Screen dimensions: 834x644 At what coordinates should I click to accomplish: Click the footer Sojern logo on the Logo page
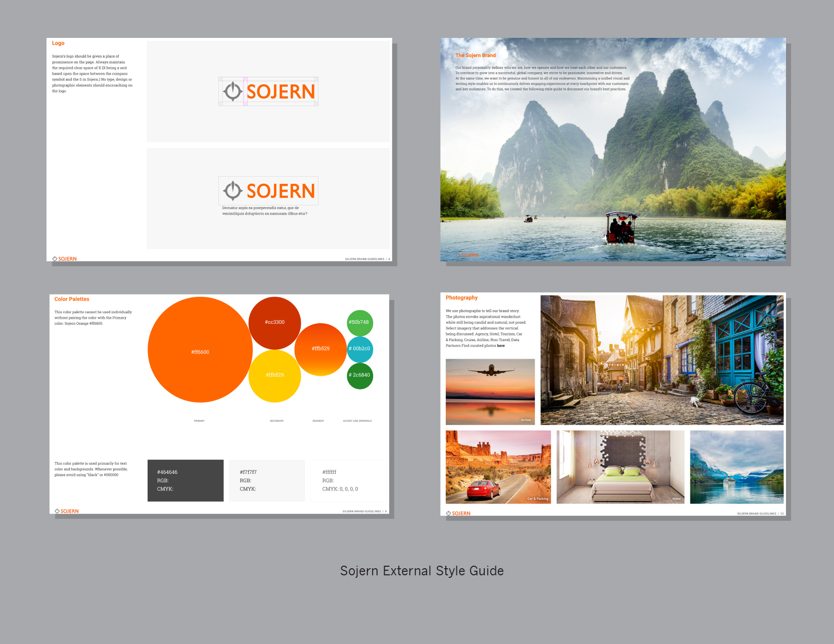click(x=65, y=259)
